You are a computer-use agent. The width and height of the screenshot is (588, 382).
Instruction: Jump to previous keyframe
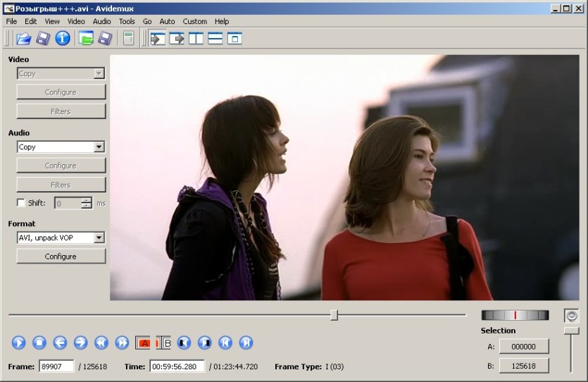tap(101, 343)
